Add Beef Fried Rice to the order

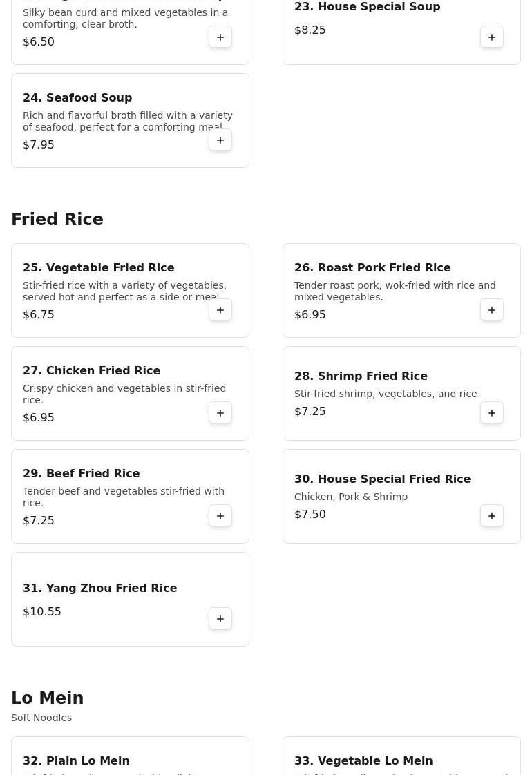click(x=220, y=515)
